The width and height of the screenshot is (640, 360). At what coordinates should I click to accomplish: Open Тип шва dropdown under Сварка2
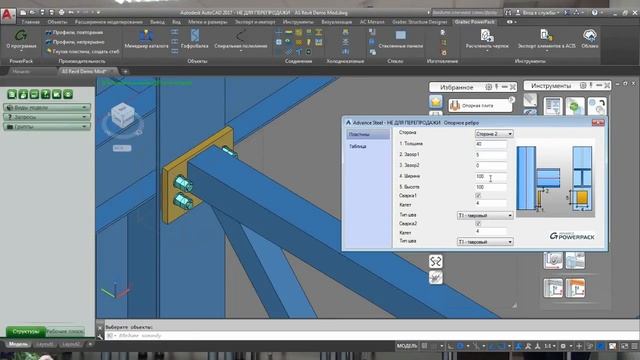tap(485, 242)
